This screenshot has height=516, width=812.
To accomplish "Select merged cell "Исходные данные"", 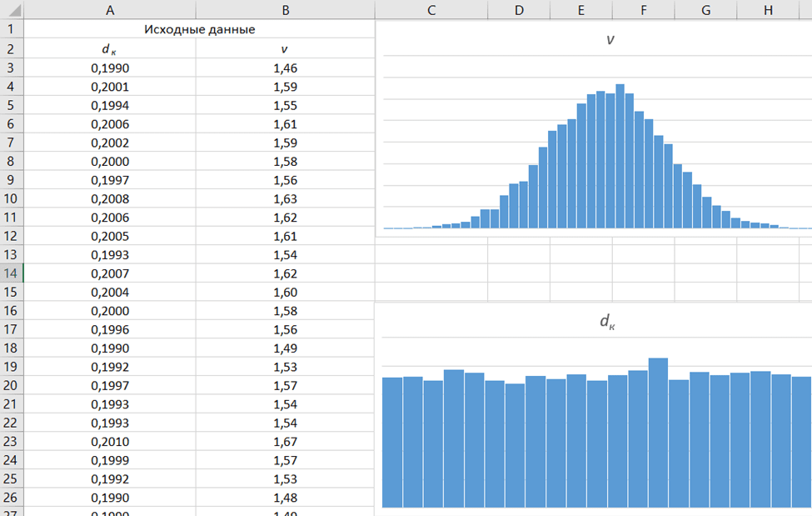I will point(199,29).
